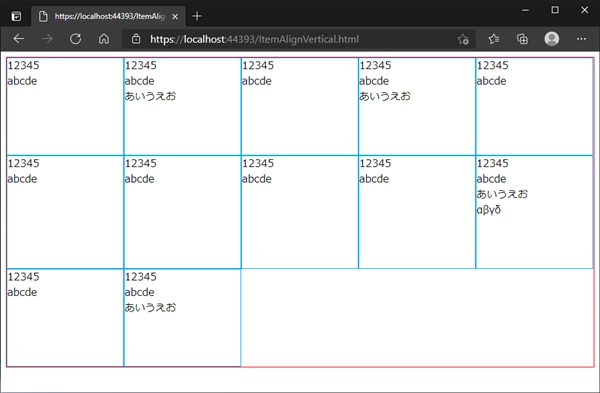Minimize the browser window

[525, 10]
